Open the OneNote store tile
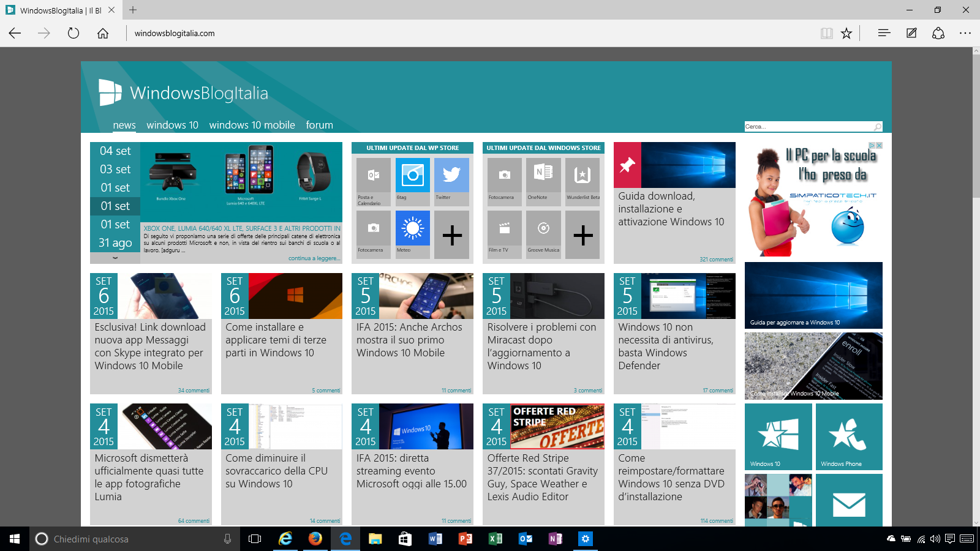 (543, 182)
